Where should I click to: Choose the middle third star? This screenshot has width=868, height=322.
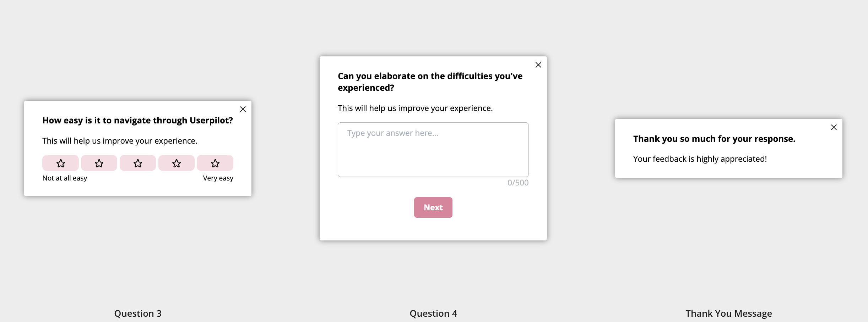pos(138,163)
